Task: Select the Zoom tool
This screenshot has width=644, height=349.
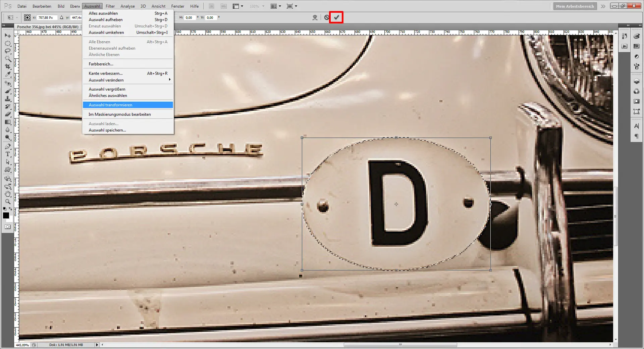Action: pyautogui.click(x=7, y=201)
